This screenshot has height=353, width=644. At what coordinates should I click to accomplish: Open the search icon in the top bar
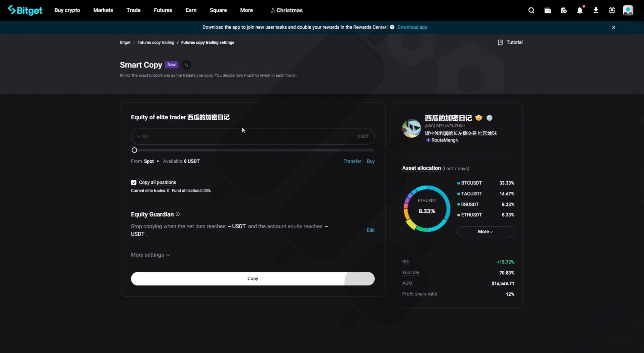click(x=531, y=10)
